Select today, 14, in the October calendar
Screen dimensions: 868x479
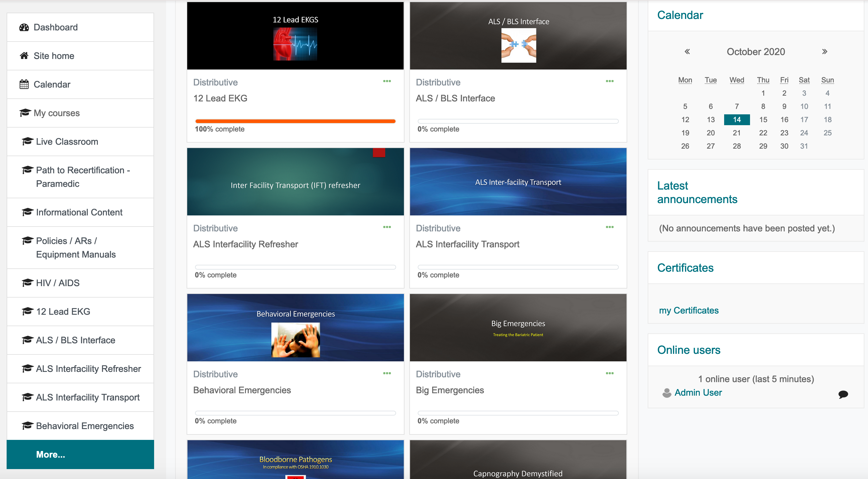736,119
